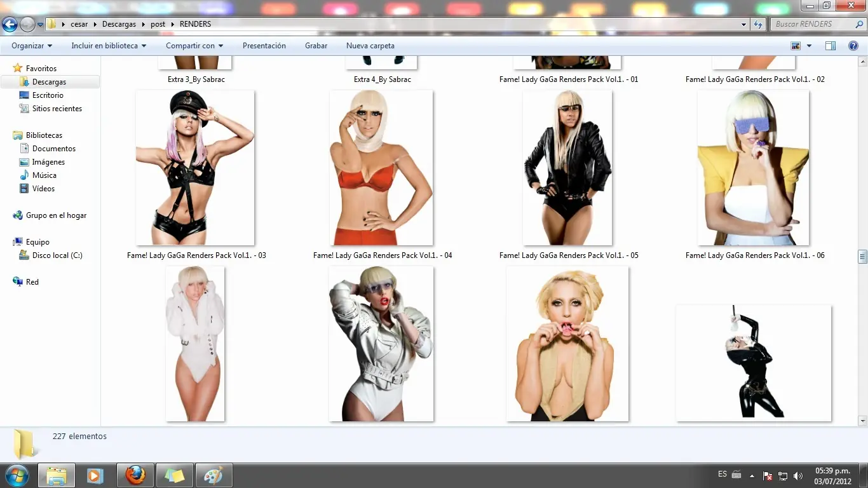Select file label Extra 4_By Sabrac
The width and height of the screenshot is (868, 488).
383,79
